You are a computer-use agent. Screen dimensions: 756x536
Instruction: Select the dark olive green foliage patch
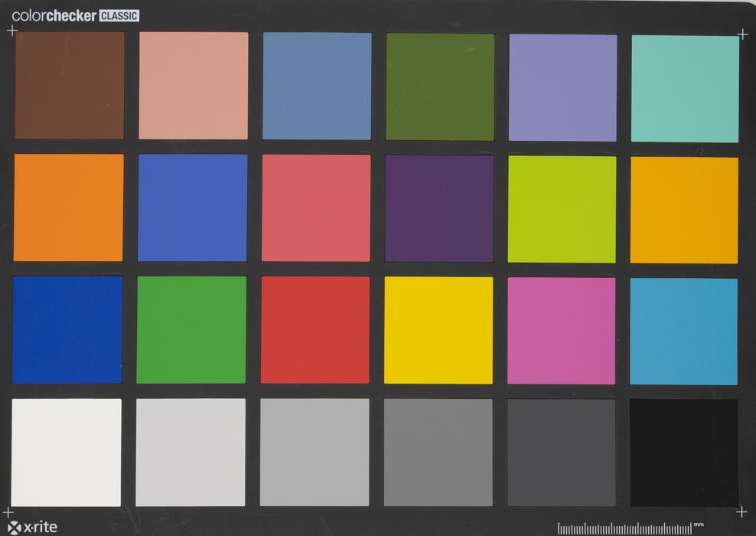(x=440, y=87)
